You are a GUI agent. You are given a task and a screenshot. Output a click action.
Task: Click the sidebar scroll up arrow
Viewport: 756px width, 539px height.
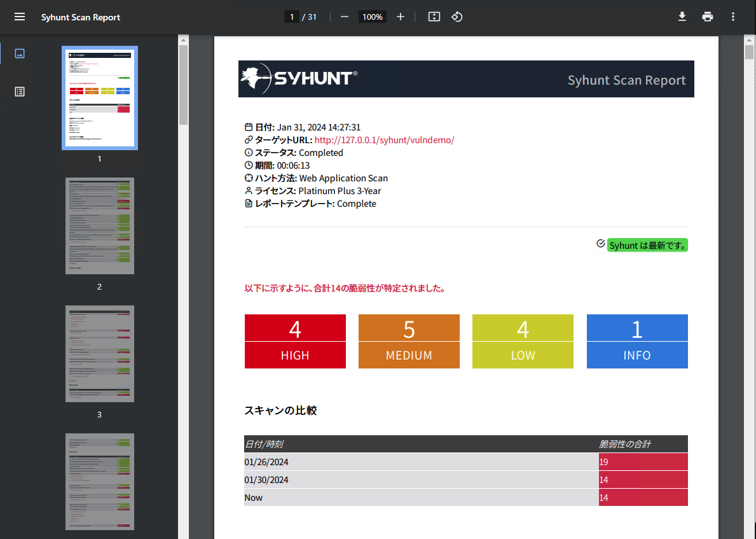click(x=183, y=39)
